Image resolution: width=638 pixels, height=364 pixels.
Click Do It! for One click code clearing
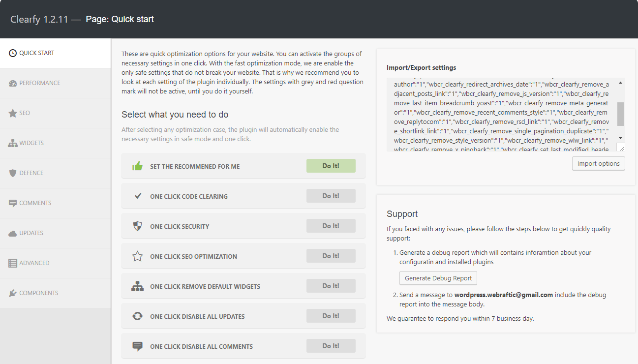point(331,196)
